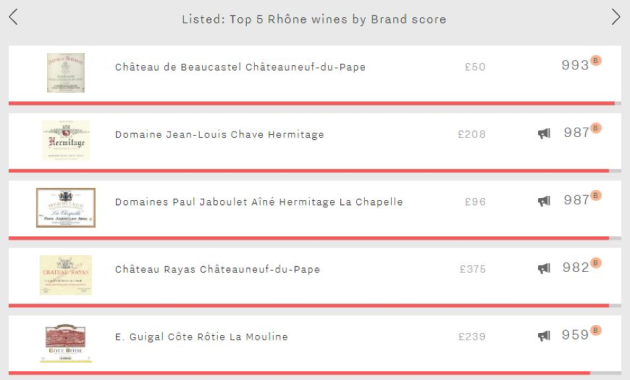Viewport: 630px width, 380px height.
Task: Click the Beaucastel wine label thumbnail
Action: pos(66,73)
